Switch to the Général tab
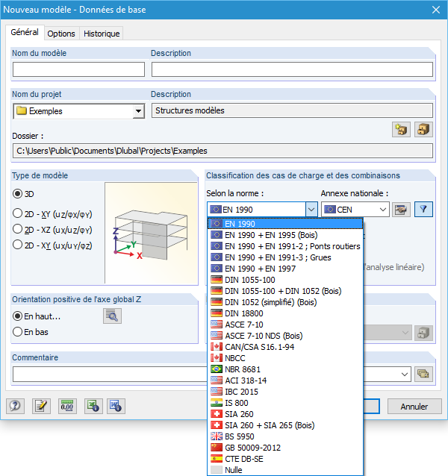 click(x=25, y=32)
